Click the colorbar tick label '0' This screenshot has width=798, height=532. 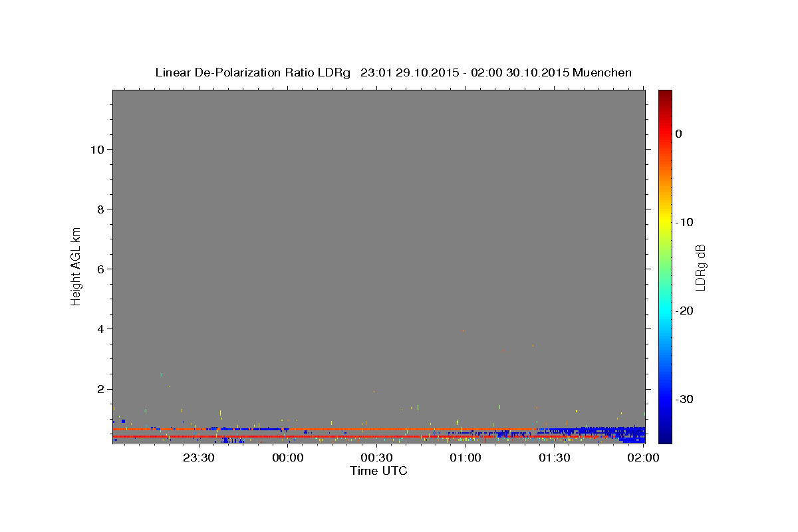[679, 134]
